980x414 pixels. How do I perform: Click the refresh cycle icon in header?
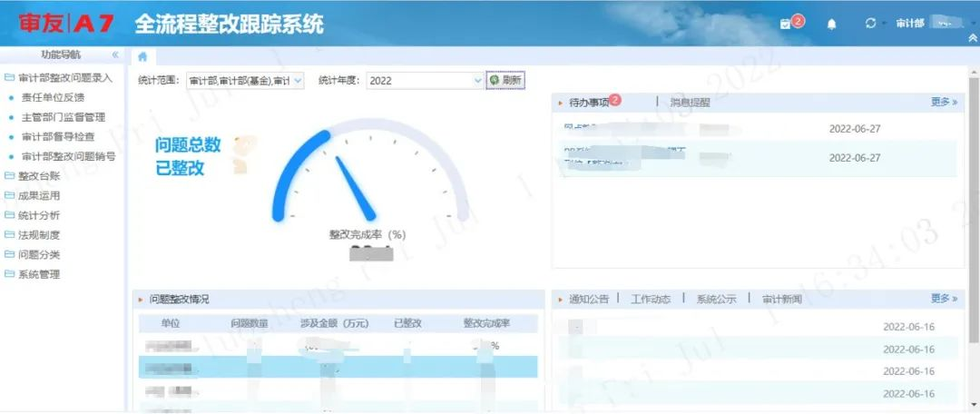(x=870, y=23)
